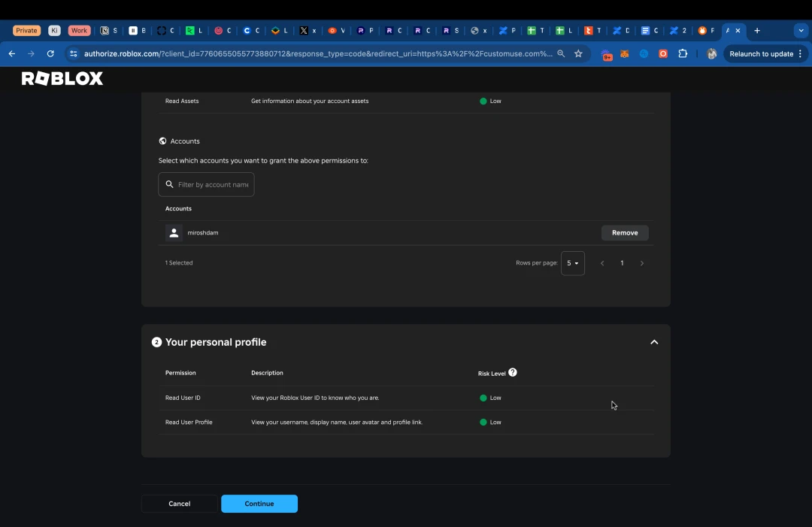812x527 pixels.
Task: Open the Extensions puzzle menu
Action: (683, 54)
